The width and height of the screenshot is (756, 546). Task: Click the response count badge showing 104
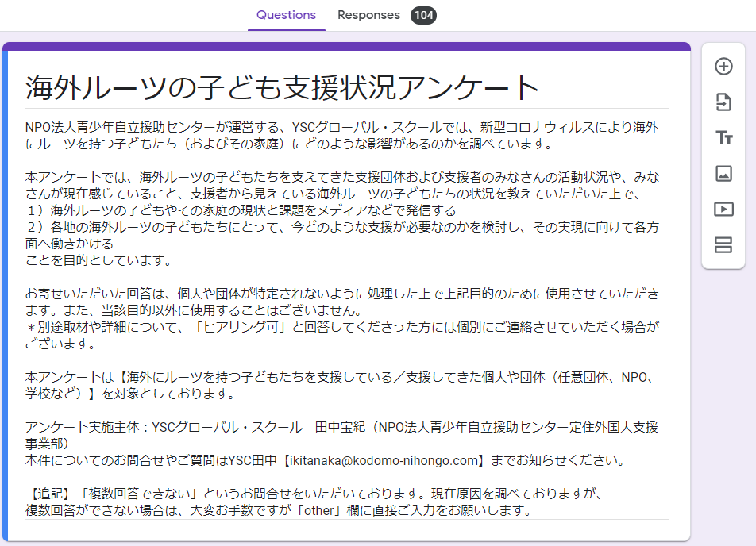click(x=423, y=14)
